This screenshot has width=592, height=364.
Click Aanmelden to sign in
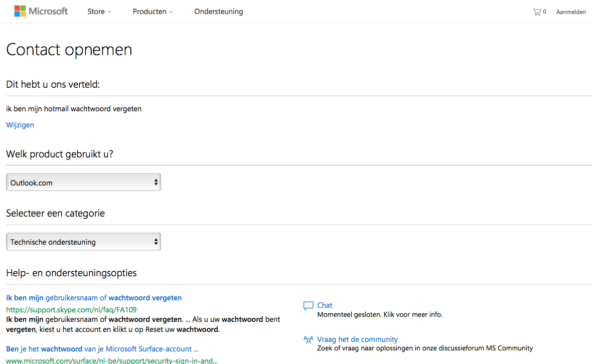coord(571,12)
